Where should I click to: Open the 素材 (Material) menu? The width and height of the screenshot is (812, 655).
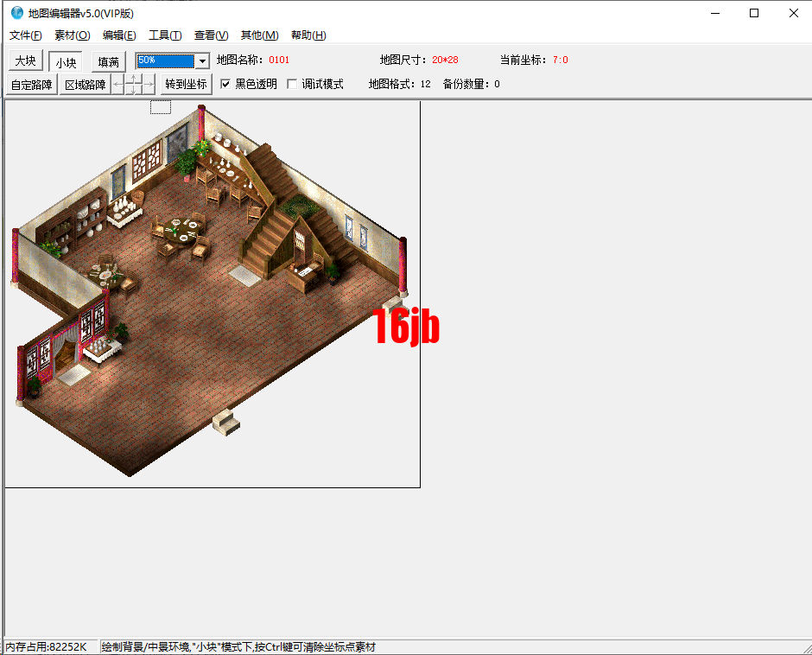72,35
